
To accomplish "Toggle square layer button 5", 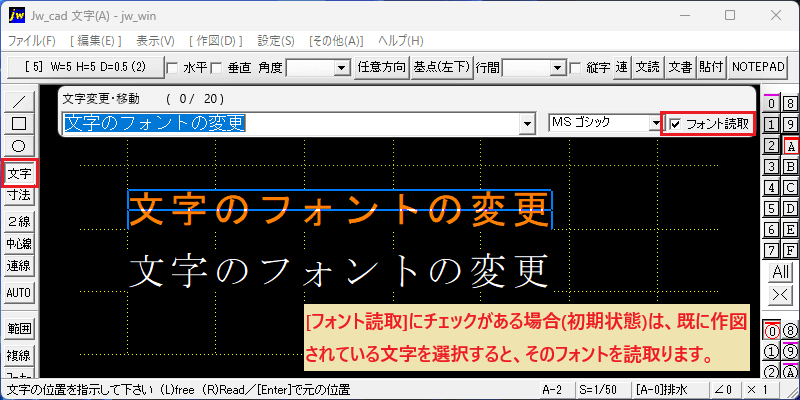I will pos(772,208).
